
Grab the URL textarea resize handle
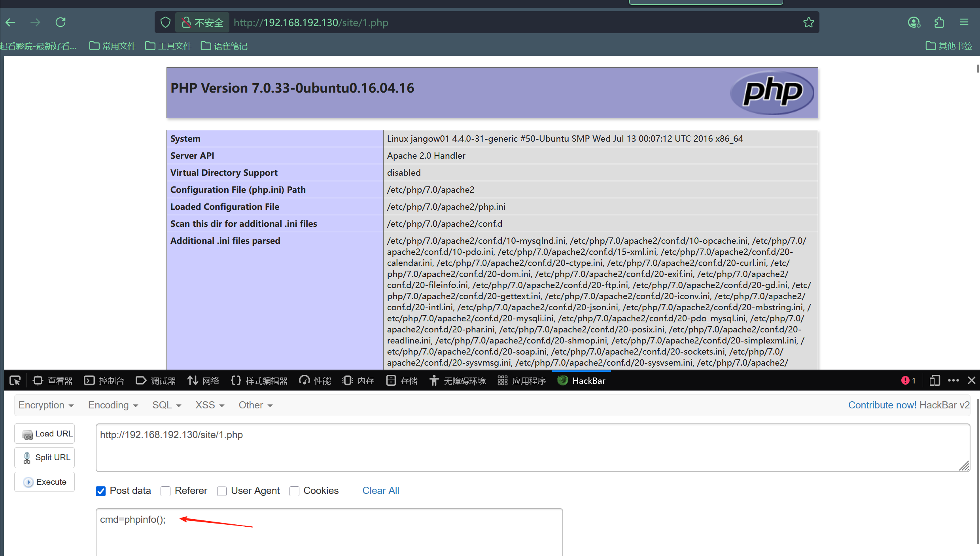[964, 466]
